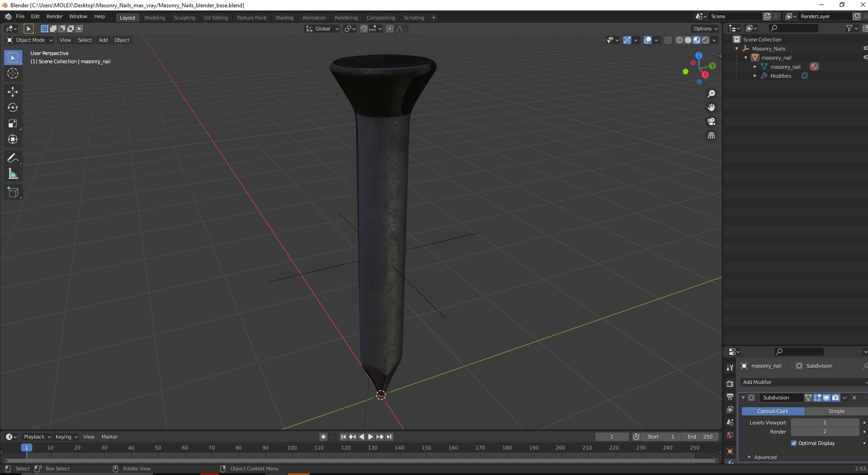Select the Measure tool
The image size is (868, 475).
[x=13, y=174]
